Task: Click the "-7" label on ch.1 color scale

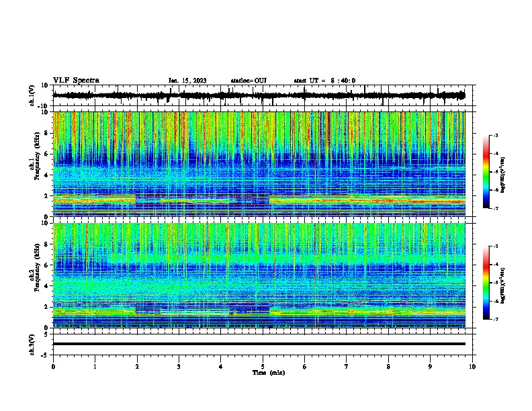Action: (495, 208)
